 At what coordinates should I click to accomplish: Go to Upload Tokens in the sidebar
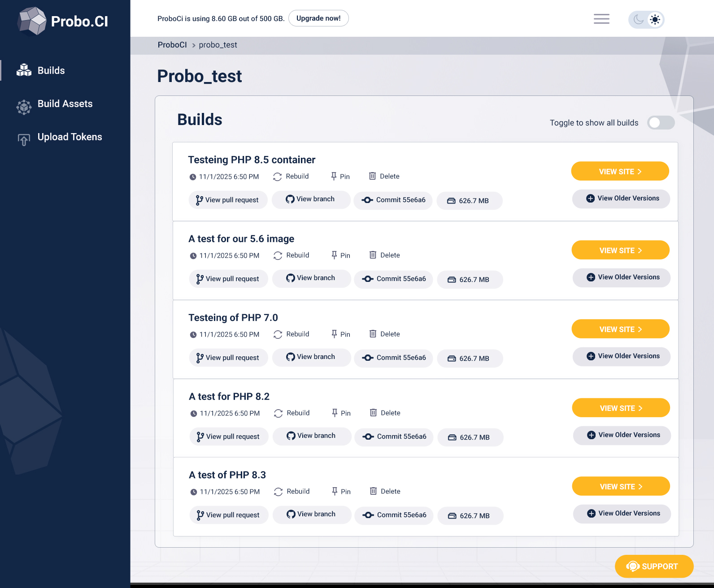coord(70,137)
